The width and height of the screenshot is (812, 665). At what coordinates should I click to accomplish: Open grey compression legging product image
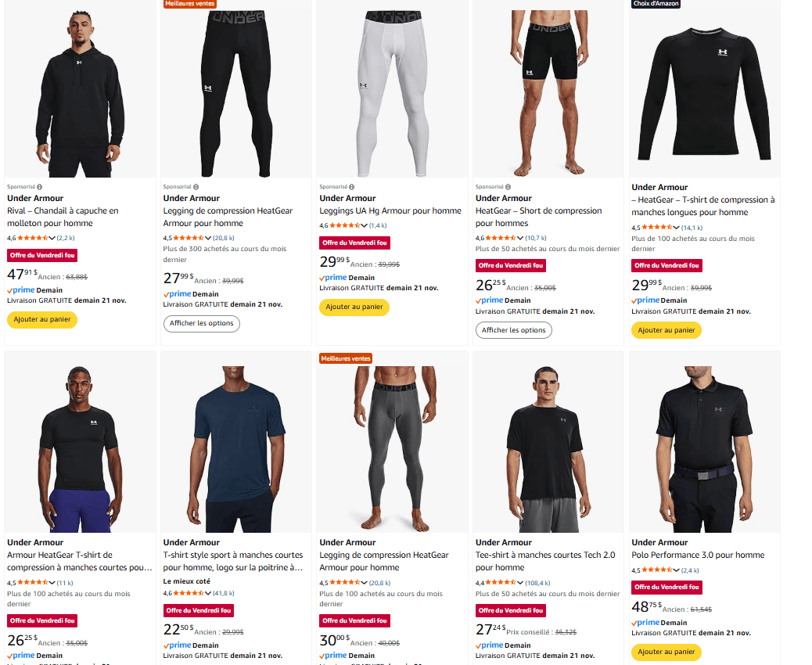[x=392, y=448]
